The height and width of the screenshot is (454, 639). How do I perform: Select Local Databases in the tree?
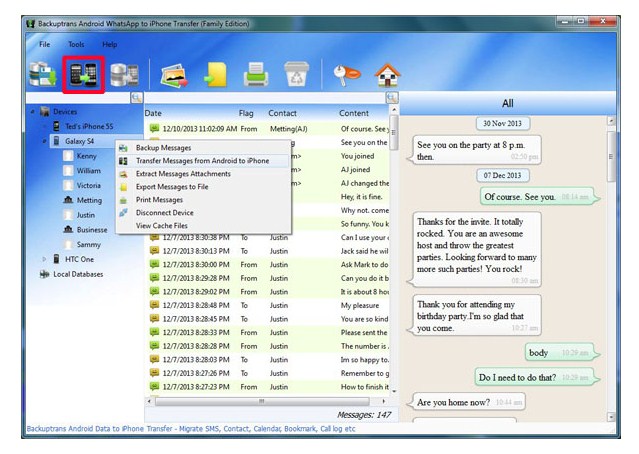coord(78,274)
